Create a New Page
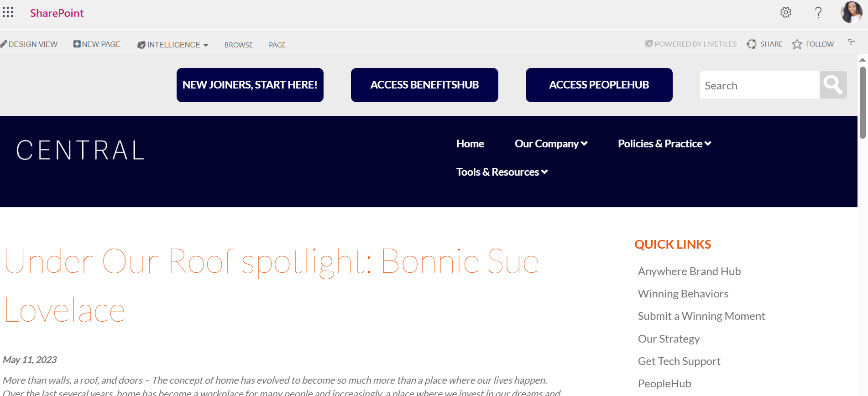868x396 pixels. click(x=97, y=44)
